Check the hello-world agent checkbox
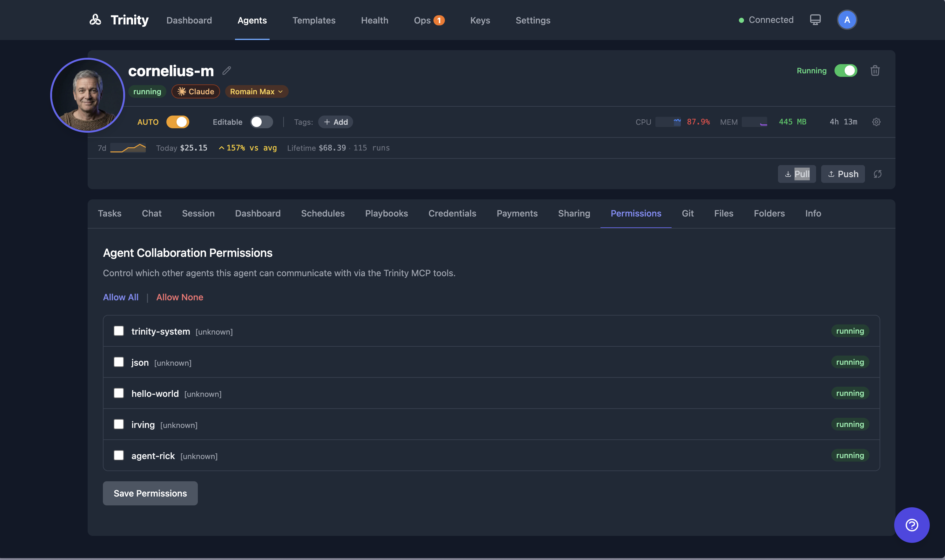Viewport: 945px width, 560px height. (118, 393)
